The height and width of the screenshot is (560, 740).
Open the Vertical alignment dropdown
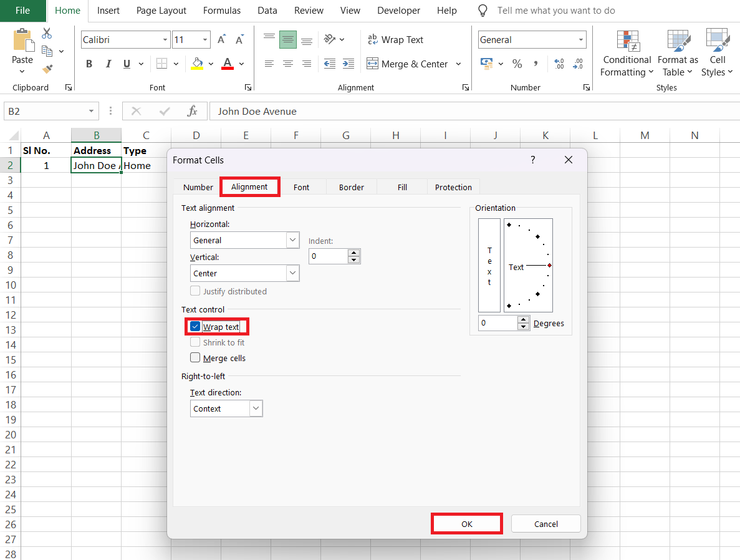pos(292,273)
